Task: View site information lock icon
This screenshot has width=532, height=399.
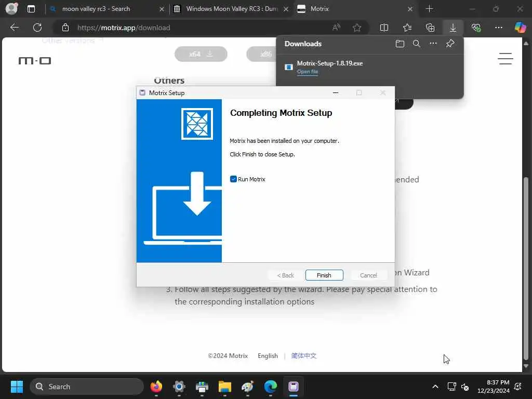Action: (x=65, y=28)
